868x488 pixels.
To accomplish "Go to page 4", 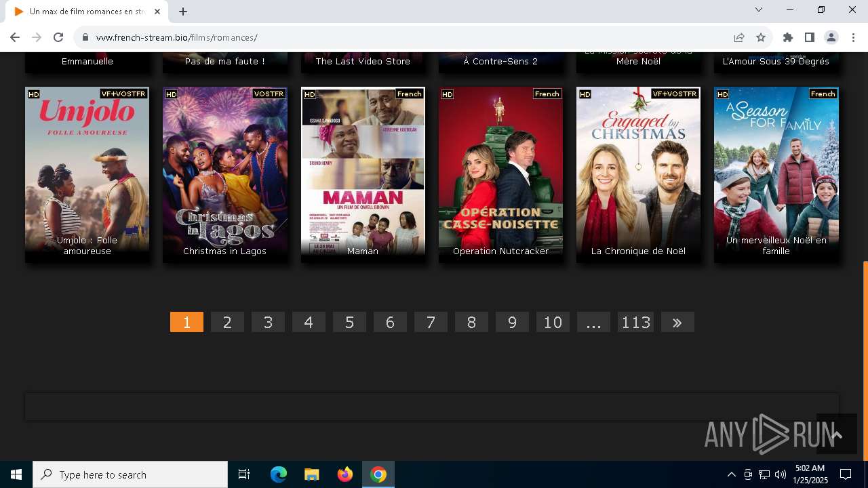I will [x=309, y=322].
